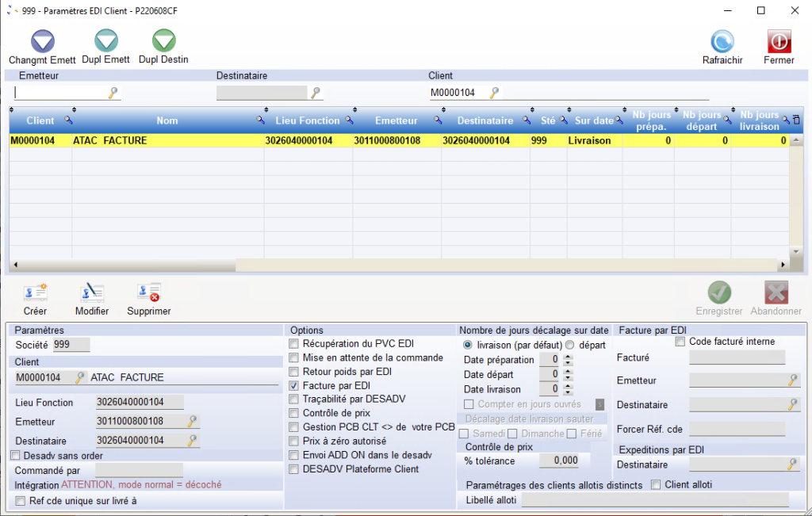Toggle Desadv sans order checkbox
The height and width of the screenshot is (516, 812).
tap(15, 456)
